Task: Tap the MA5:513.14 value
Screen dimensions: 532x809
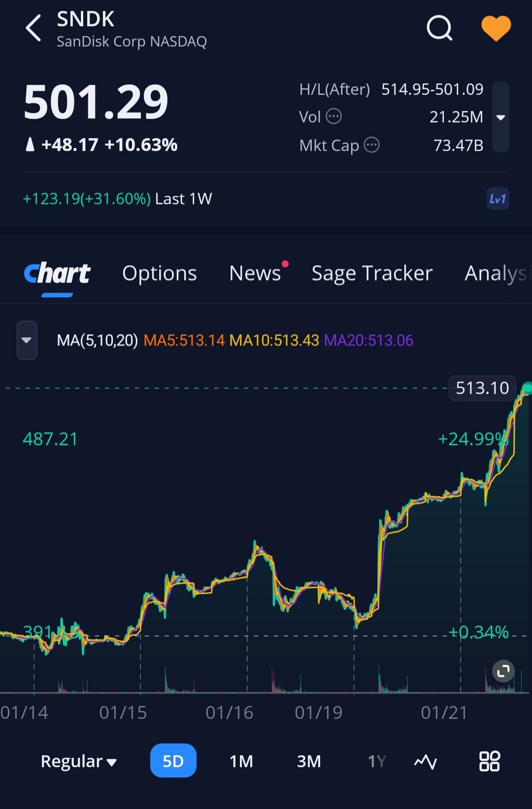Action: point(184,340)
